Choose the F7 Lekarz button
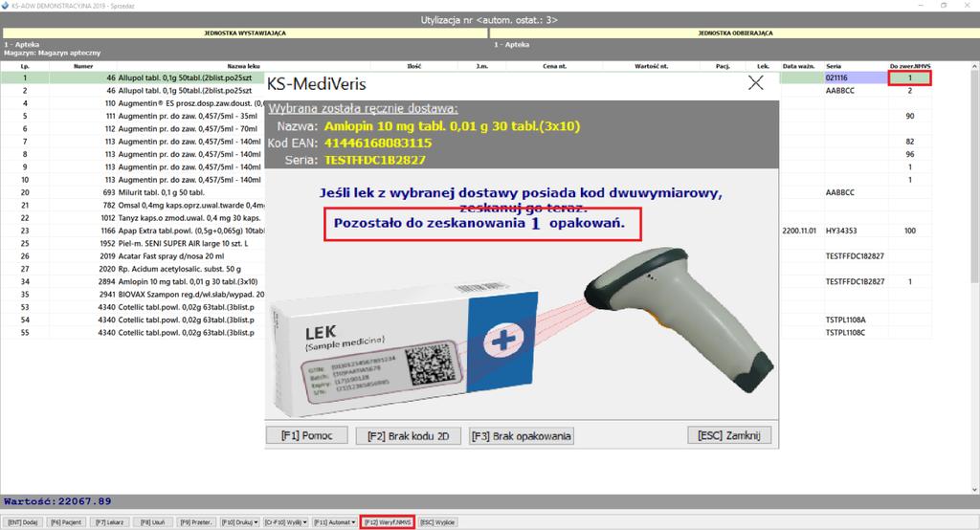 tap(109, 522)
